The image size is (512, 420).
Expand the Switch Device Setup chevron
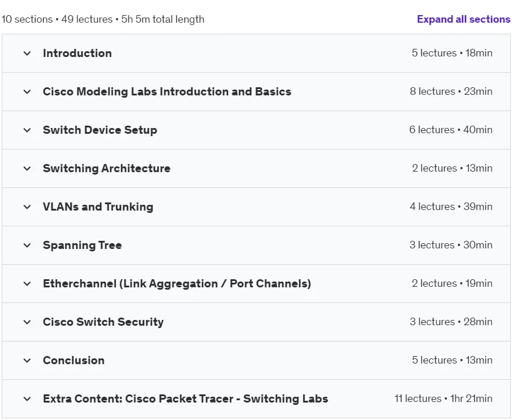coord(27,130)
